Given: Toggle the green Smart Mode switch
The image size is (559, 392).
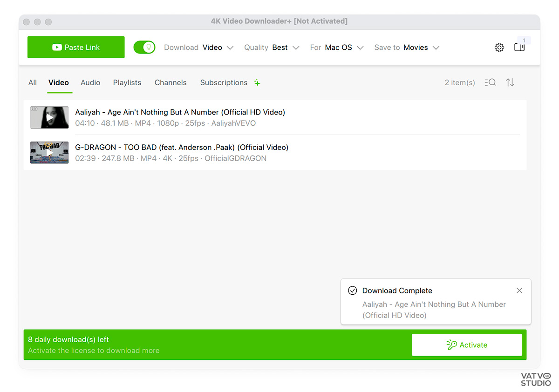Looking at the screenshot, I should tap(144, 47).
